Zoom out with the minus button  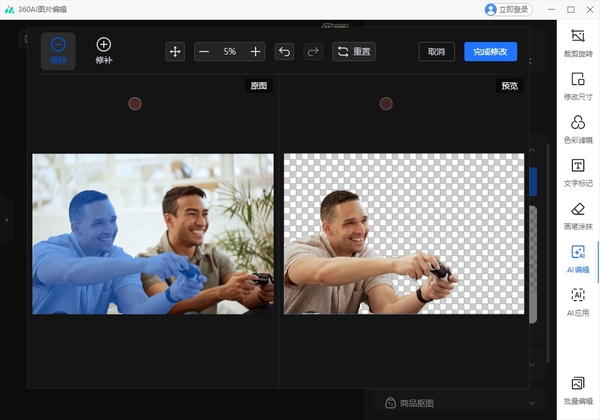point(204,51)
